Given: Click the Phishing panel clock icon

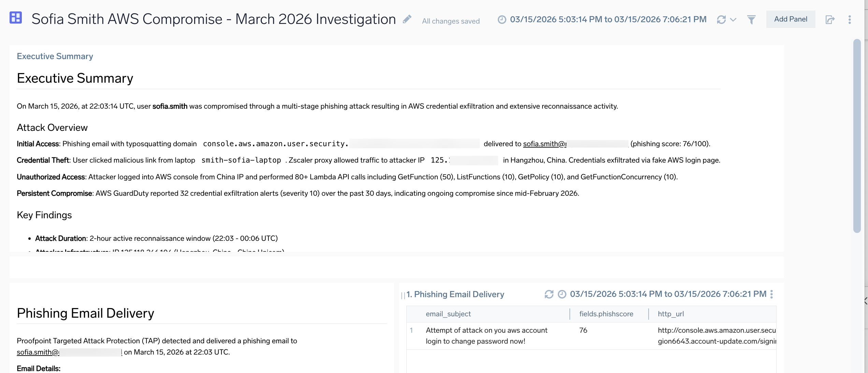Looking at the screenshot, I should [562, 294].
